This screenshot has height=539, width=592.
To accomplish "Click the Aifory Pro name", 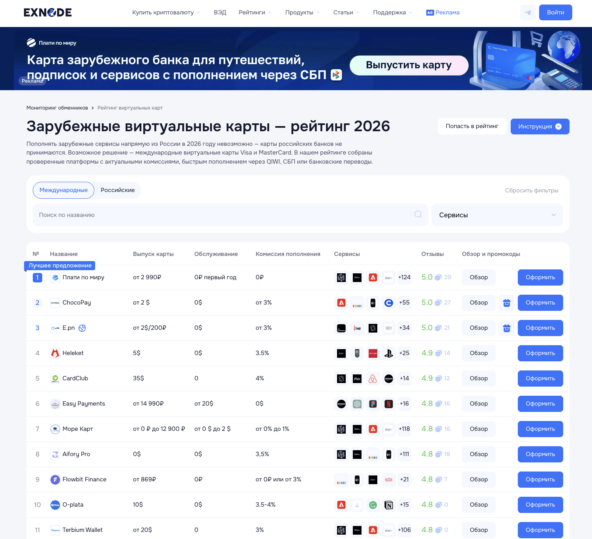I will pos(76,454).
